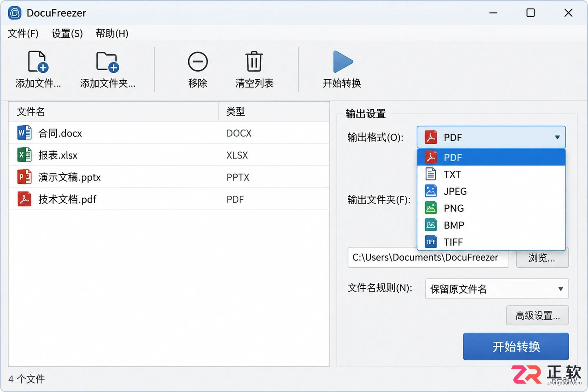Click the highlighted PDF icon in the format list
The image size is (588, 392).
(x=431, y=157)
